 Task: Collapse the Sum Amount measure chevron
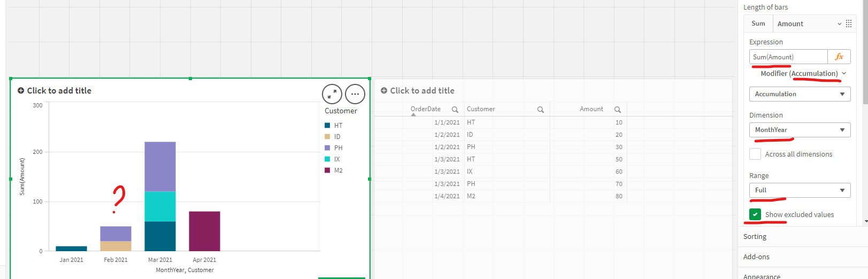click(x=840, y=24)
